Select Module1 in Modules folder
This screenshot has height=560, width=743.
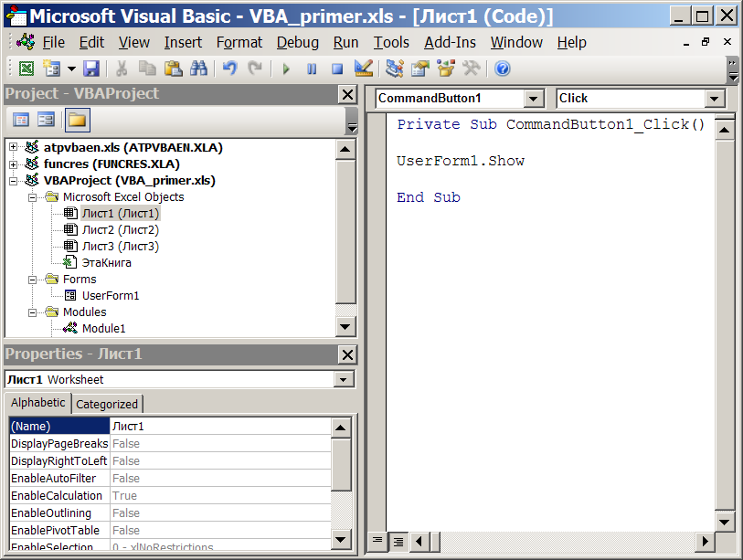pos(104,328)
